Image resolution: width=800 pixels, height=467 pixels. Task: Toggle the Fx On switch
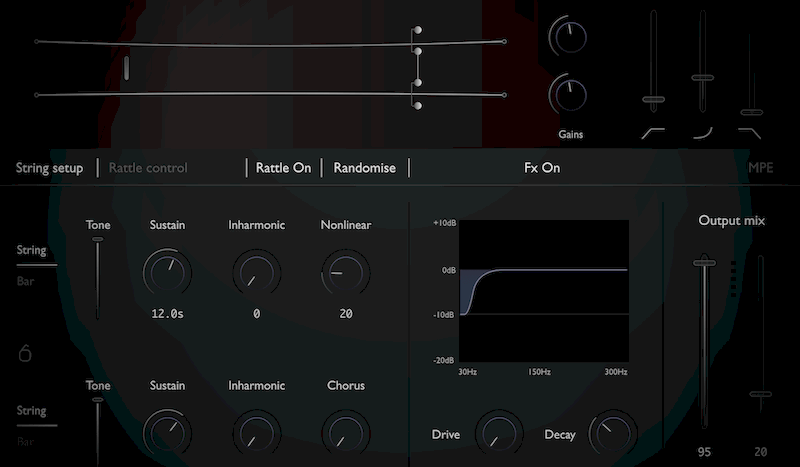[x=542, y=168]
